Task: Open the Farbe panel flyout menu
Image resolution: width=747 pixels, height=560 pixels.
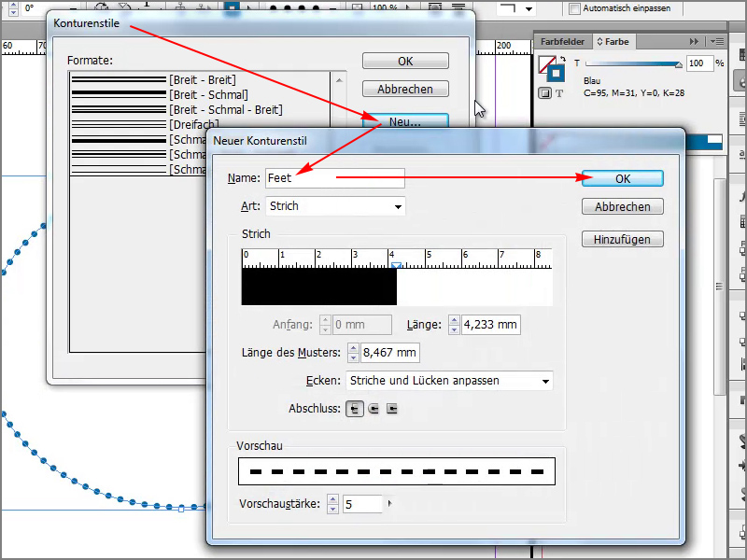Action: 715,42
